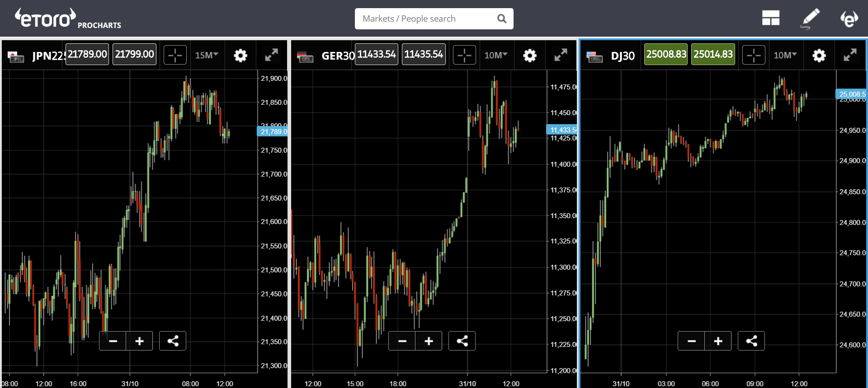Expand GER30 chart to fullscreen
Image resolution: width=868 pixels, height=388 pixels.
[561, 55]
